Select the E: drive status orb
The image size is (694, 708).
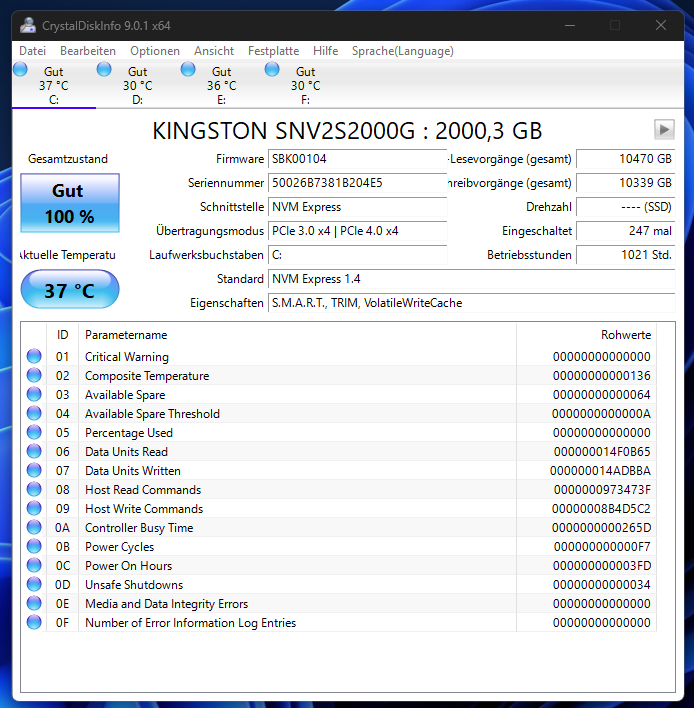click(188, 70)
